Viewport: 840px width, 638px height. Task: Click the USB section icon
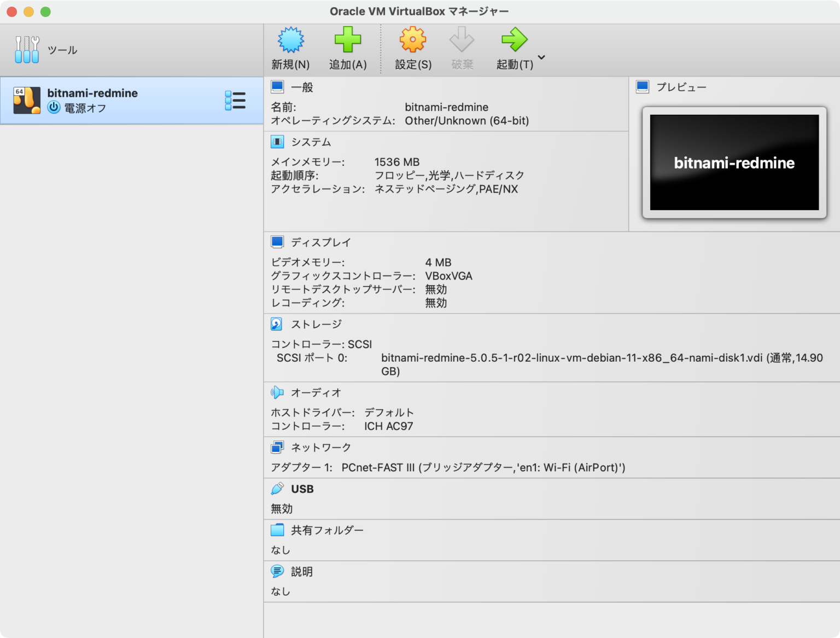click(278, 489)
